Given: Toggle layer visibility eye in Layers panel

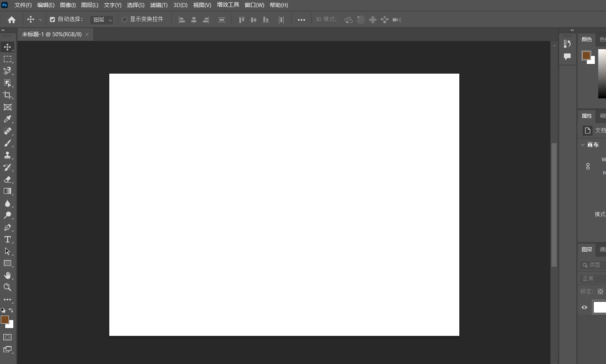Looking at the screenshot, I should click(584, 307).
